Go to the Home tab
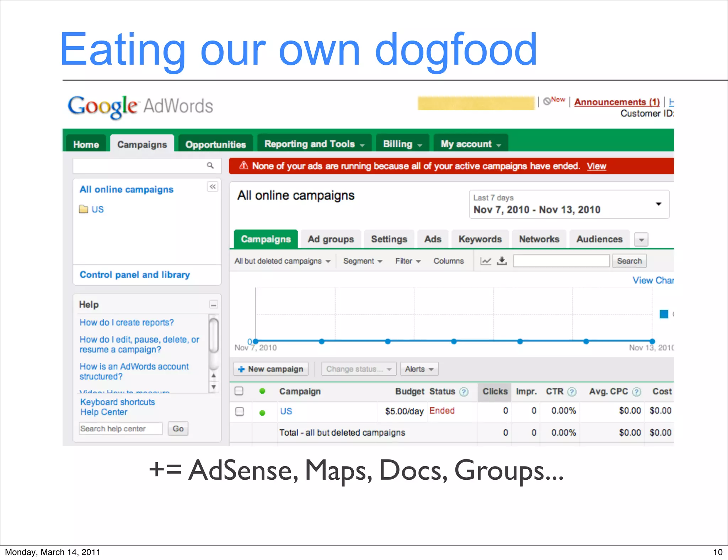This screenshot has height=560, width=728. tap(86, 144)
